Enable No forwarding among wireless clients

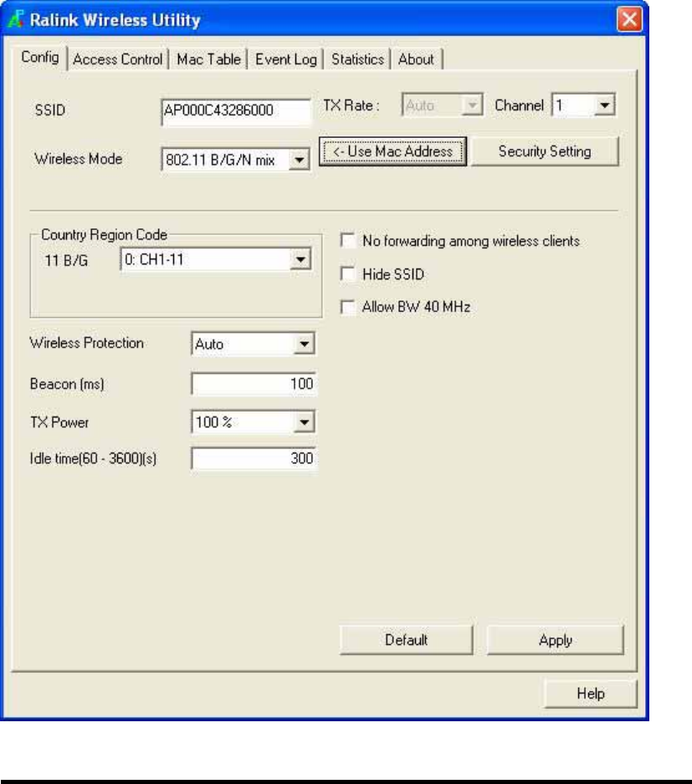click(348, 240)
